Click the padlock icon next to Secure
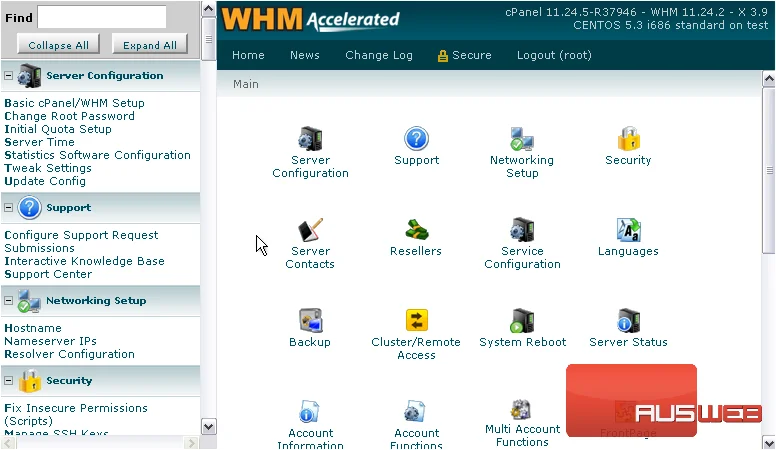 [442, 56]
